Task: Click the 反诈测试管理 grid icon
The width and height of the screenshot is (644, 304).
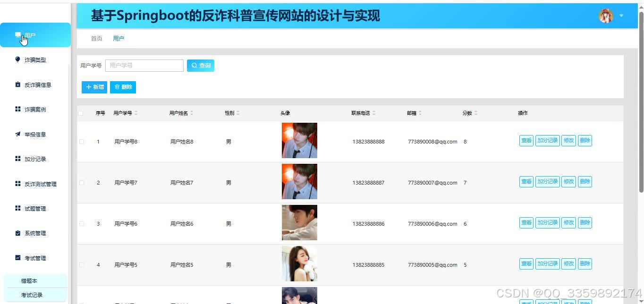Action: pyautogui.click(x=18, y=184)
